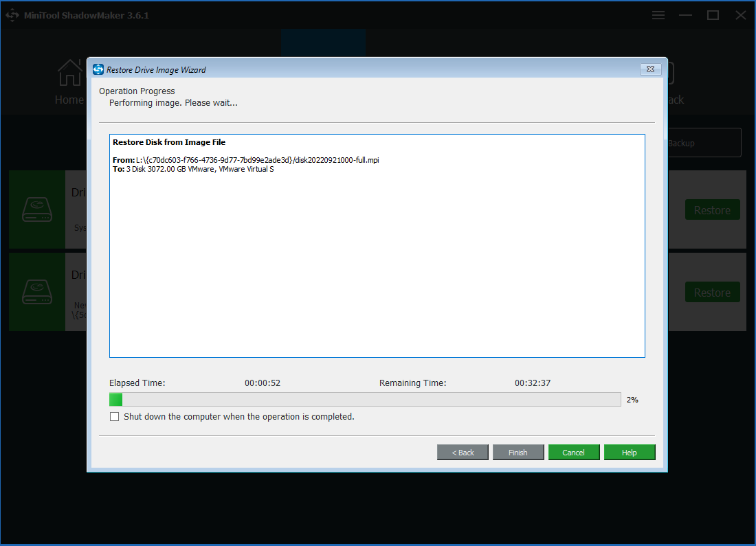Click the Elapsed Time label
756x546 pixels.
[x=137, y=383]
